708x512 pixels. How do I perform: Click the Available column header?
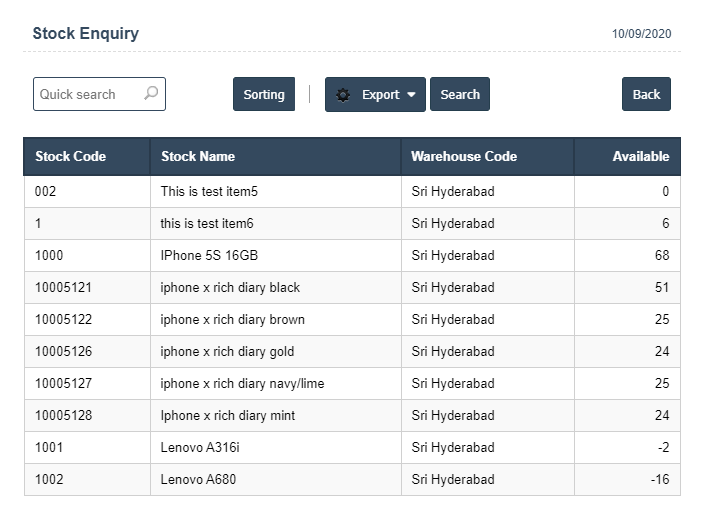(640, 156)
